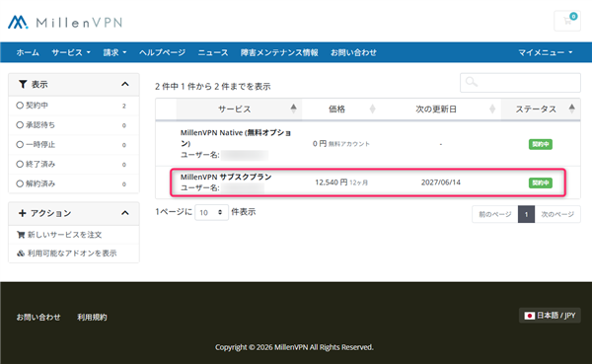
Task: Sort by サービス column arrow
Action: (x=293, y=109)
